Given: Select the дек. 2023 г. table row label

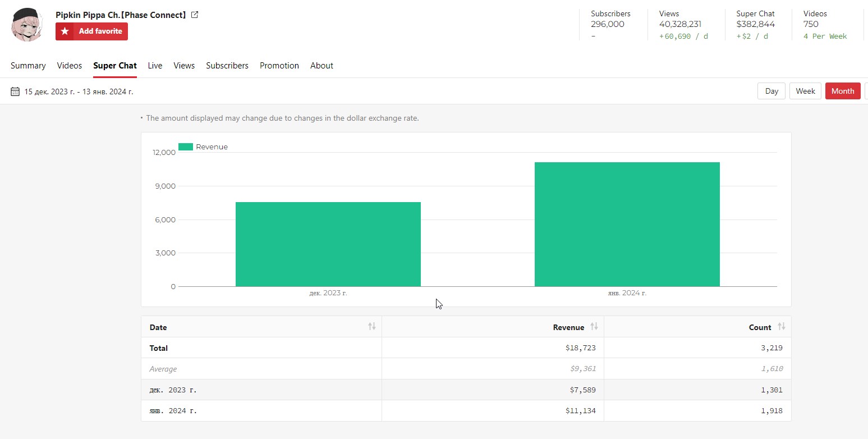Looking at the screenshot, I should pos(173,390).
